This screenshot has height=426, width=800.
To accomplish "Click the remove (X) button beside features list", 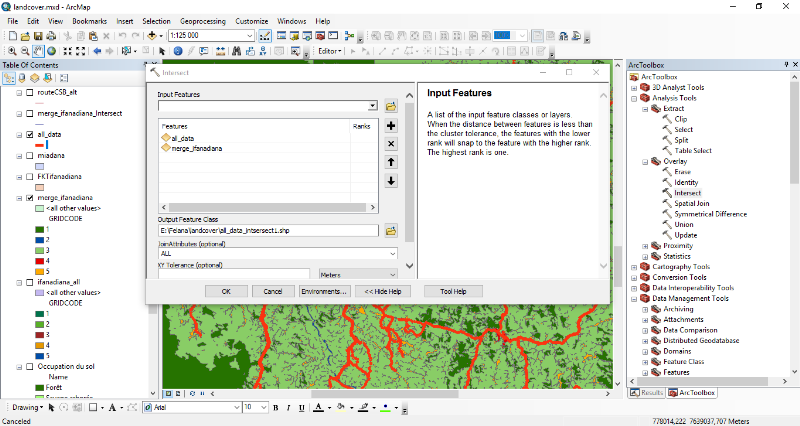I will [x=391, y=144].
